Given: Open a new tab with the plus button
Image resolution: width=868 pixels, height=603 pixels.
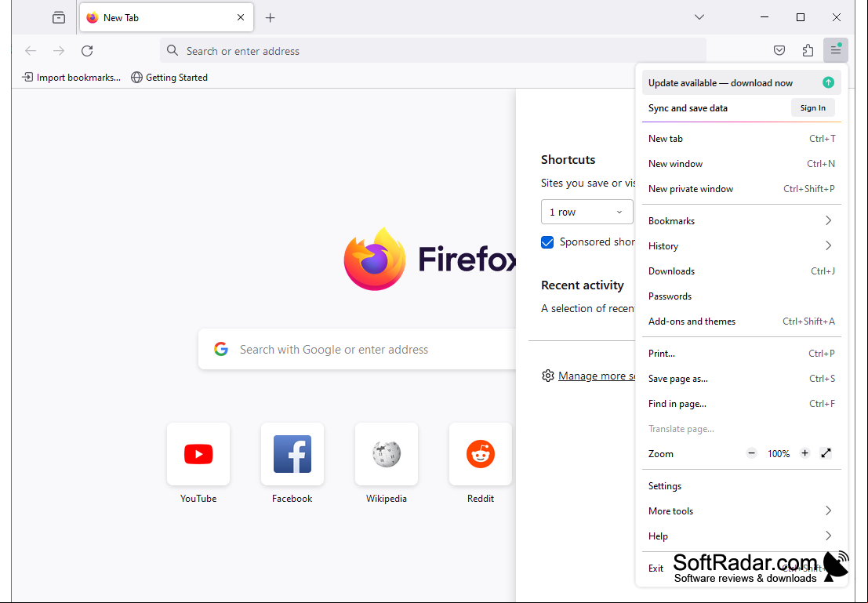Looking at the screenshot, I should (x=271, y=18).
